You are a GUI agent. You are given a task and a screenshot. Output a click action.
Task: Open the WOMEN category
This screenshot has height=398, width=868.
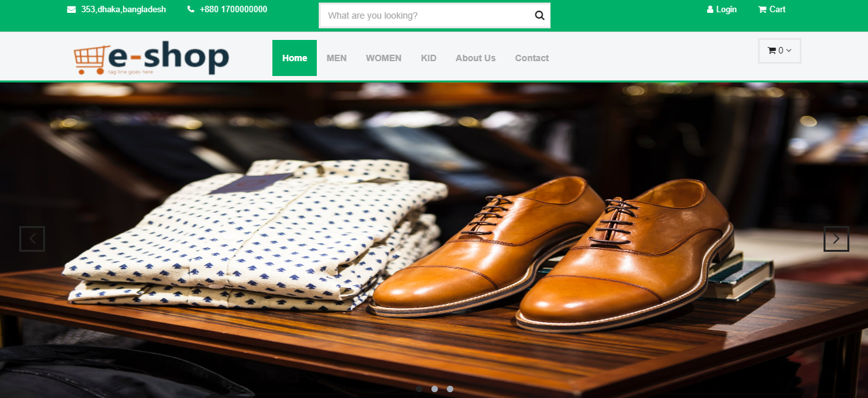click(384, 58)
